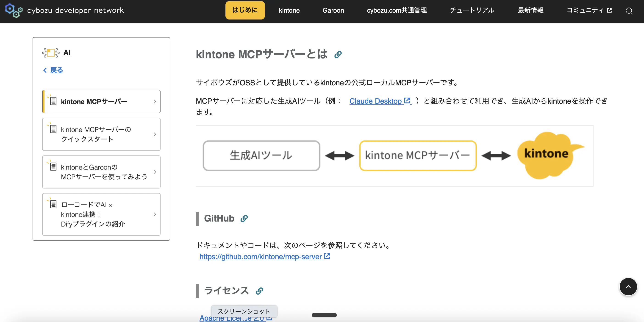
Task: Click text ドキュメントやコードは、次のページを参照してください
Action: [x=293, y=245]
